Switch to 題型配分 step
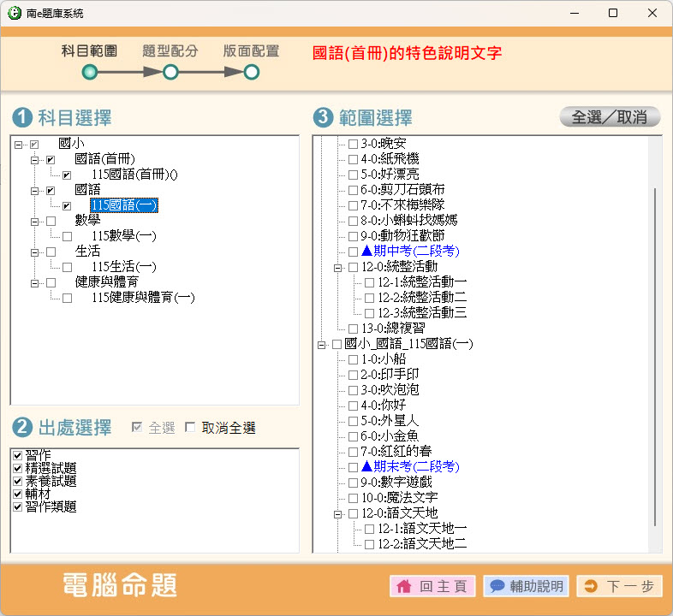673x616 pixels. [170, 51]
